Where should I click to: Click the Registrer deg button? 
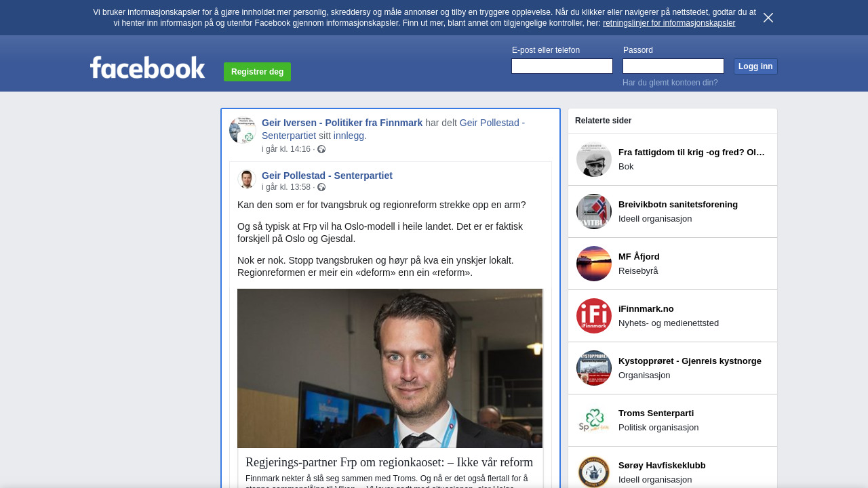257,72
